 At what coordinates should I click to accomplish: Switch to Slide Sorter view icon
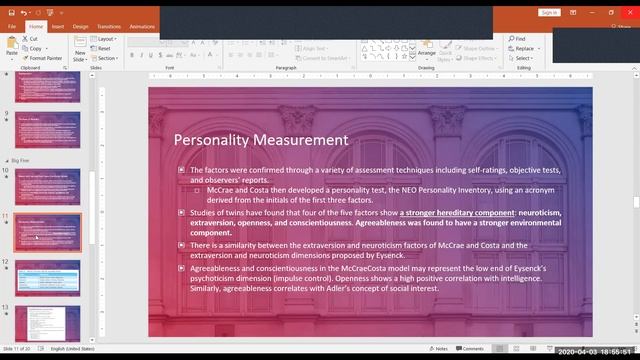tap(516, 349)
